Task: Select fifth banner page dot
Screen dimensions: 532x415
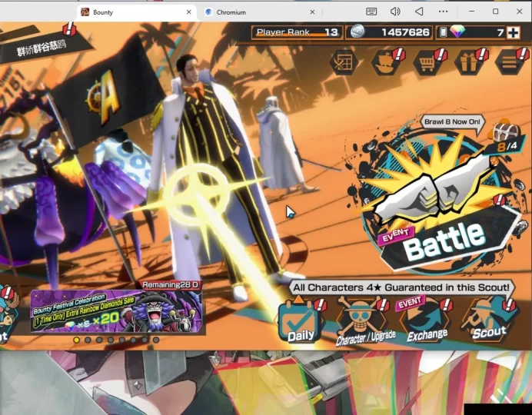Action: pos(121,340)
